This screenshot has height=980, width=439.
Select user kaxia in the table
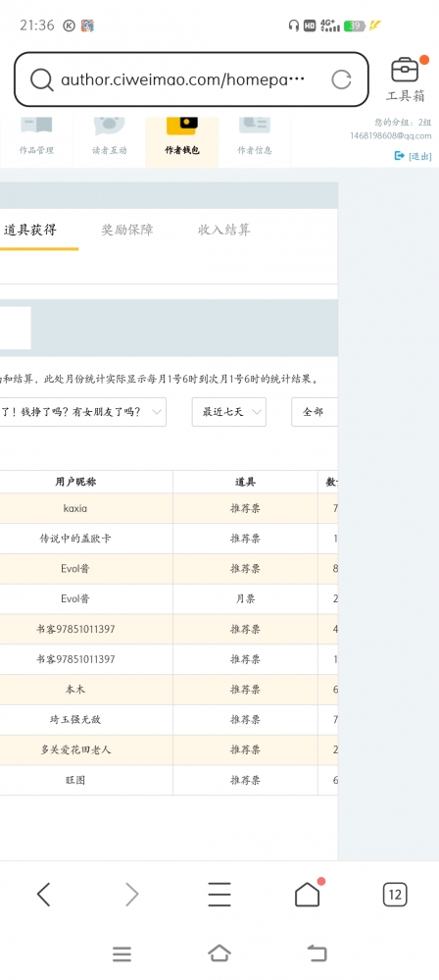pos(75,509)
